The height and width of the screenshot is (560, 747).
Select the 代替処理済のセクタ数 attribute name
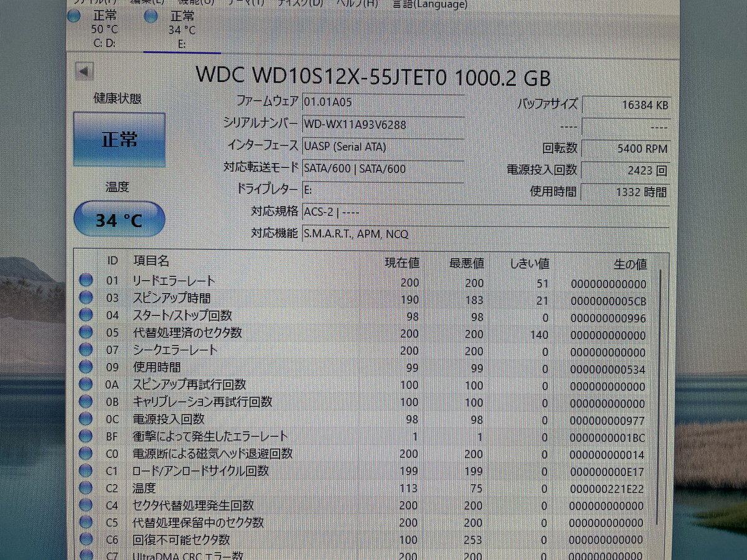(188, 333)
